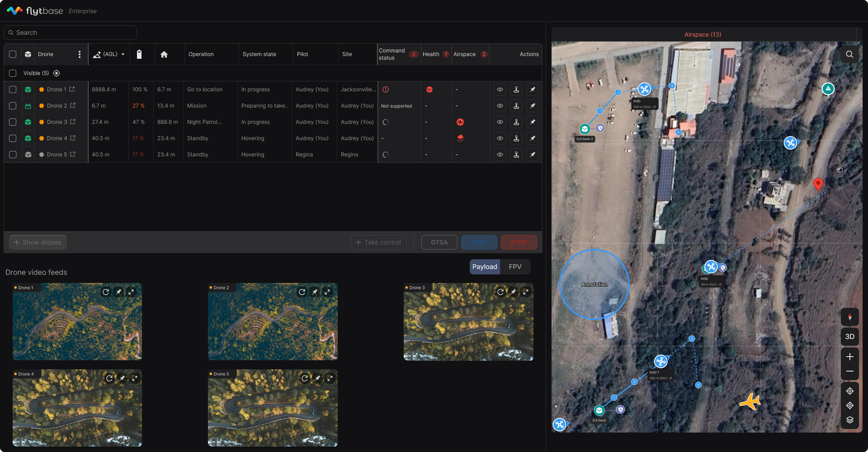868x452 pixels.
Task: Check the Visible (5) group checkbox
Action: [x=13, y=73]
